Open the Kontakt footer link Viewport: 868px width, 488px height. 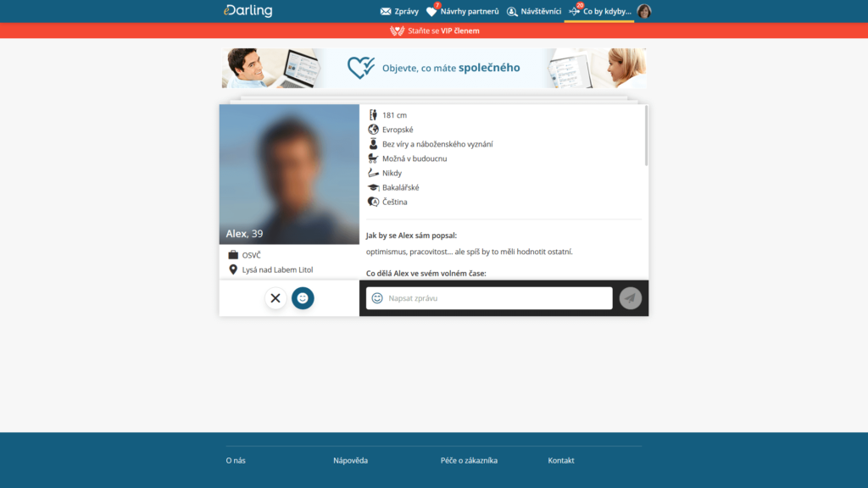(x=561, y=460)
